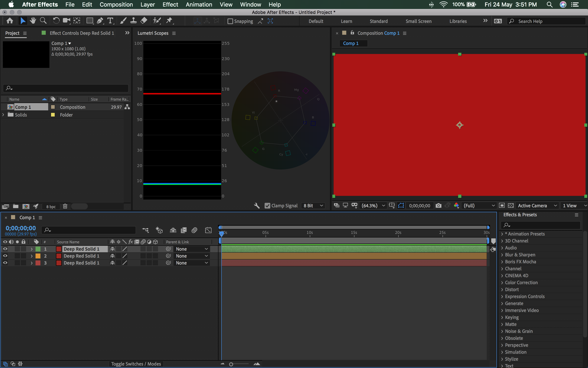Toggle the Snapping checkbox
Viewport: 588px width, 368px height.
pos(230,21)
